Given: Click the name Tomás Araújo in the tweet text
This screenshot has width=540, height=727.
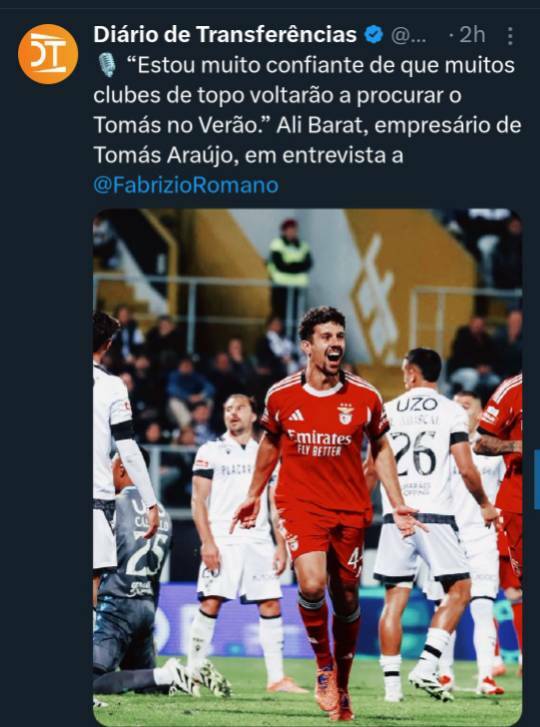Looking at the screenshot, I should pyautogui.click(x=163, y=156).
